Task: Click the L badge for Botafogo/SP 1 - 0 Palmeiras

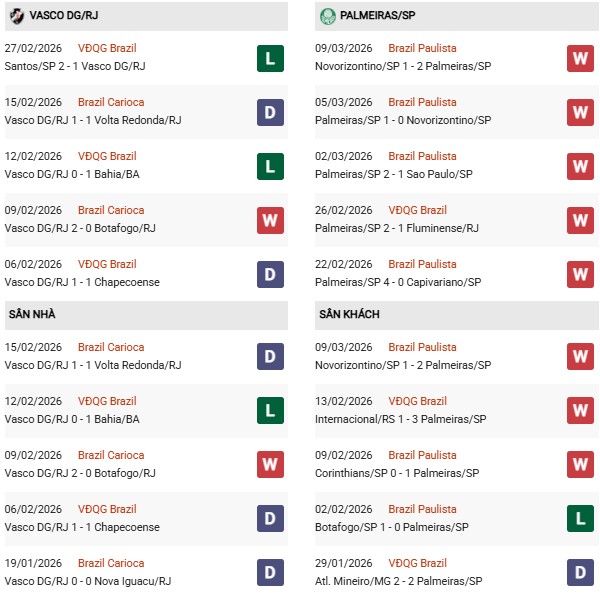Action: click(x=580, y=519)
